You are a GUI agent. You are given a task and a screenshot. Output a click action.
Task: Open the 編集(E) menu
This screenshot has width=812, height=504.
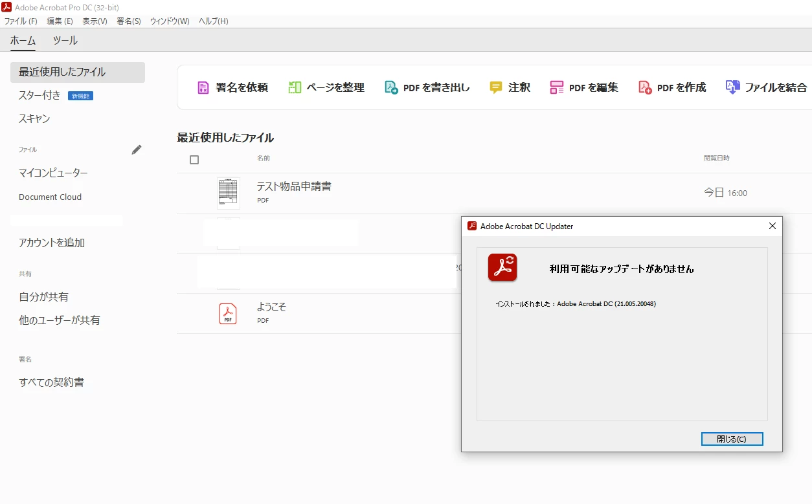pyautogui.click(x=60, y=21)
